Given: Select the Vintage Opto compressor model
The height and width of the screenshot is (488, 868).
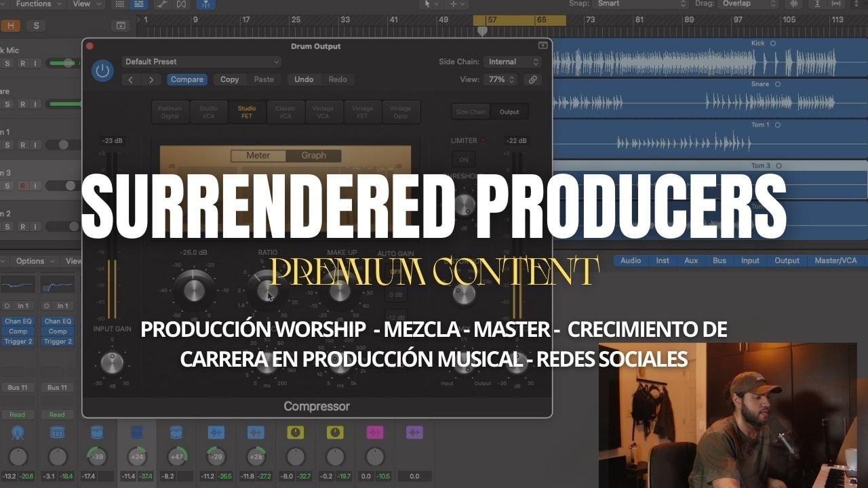Looking at the screenshot, I should point(401,112).
